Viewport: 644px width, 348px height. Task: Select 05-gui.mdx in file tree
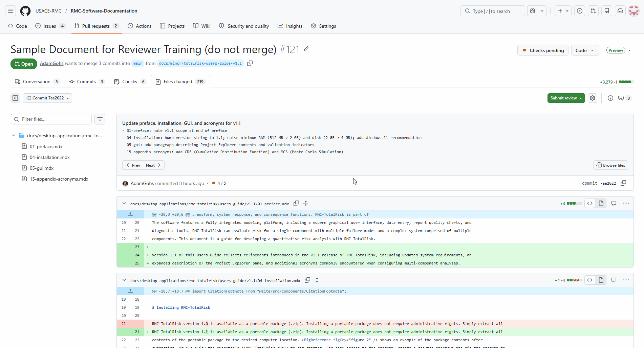42,168
